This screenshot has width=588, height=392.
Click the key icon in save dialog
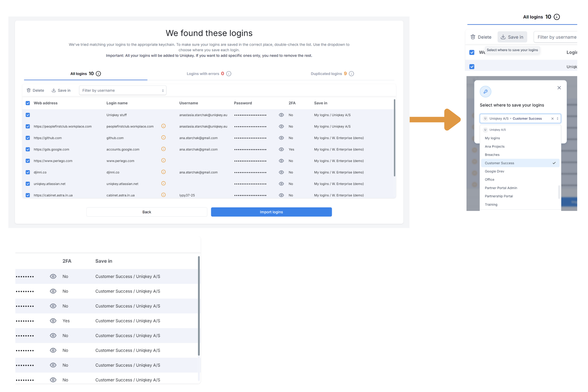(x=486, y=91)
